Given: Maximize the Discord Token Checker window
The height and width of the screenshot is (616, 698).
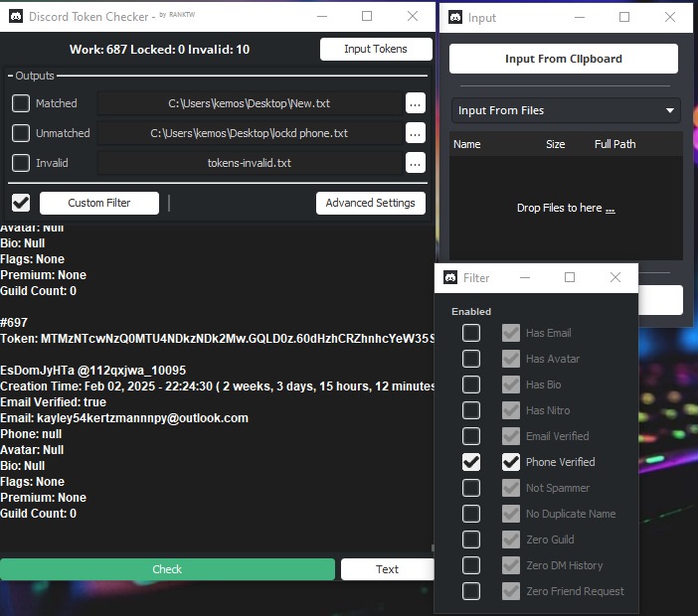Looking at the screenshot, I should point(367,17).
